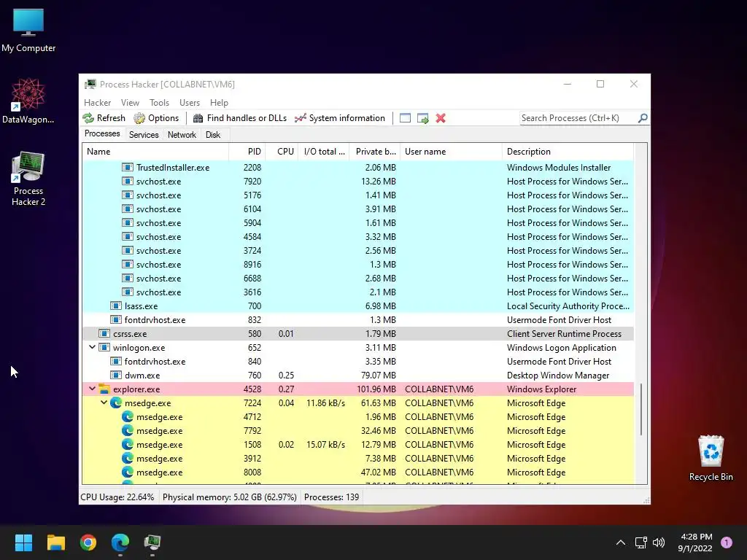The height and width of the screenshot is (560, 747).
Task: Switch to the Services tab
Action: pos(144,135)
